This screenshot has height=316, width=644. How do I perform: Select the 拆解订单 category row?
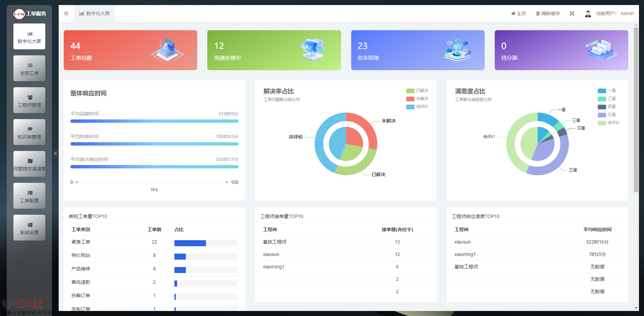click(154, 296)
